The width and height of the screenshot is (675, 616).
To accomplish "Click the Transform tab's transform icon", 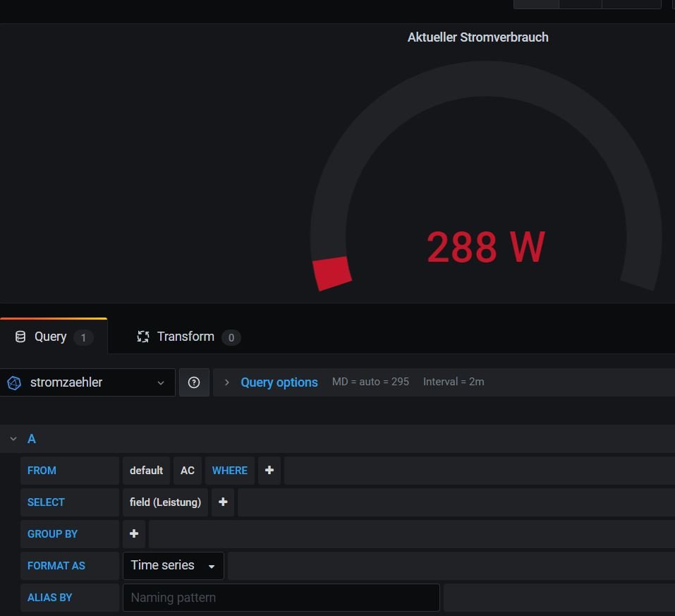I will (143, 337).
